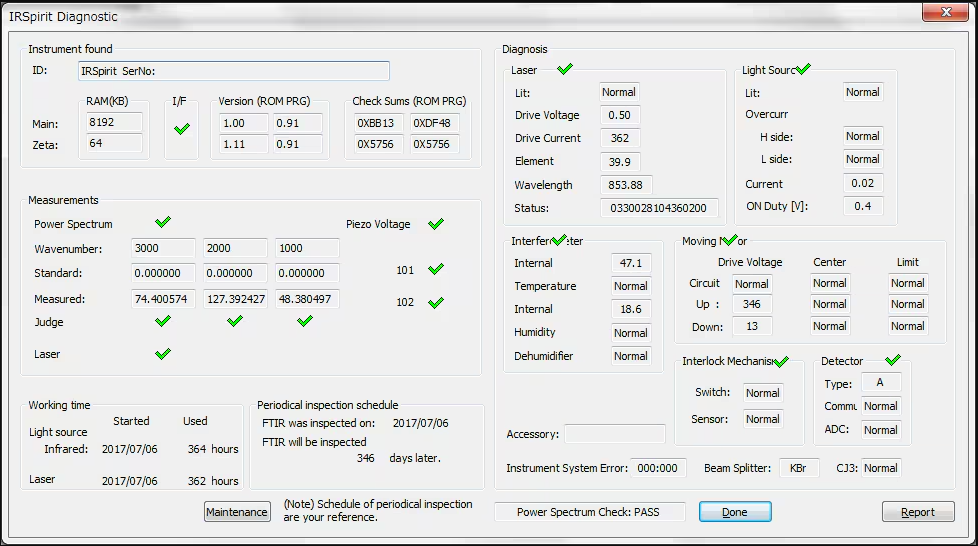Click the Laser used 362 hours text

click(x=213, y=481)
